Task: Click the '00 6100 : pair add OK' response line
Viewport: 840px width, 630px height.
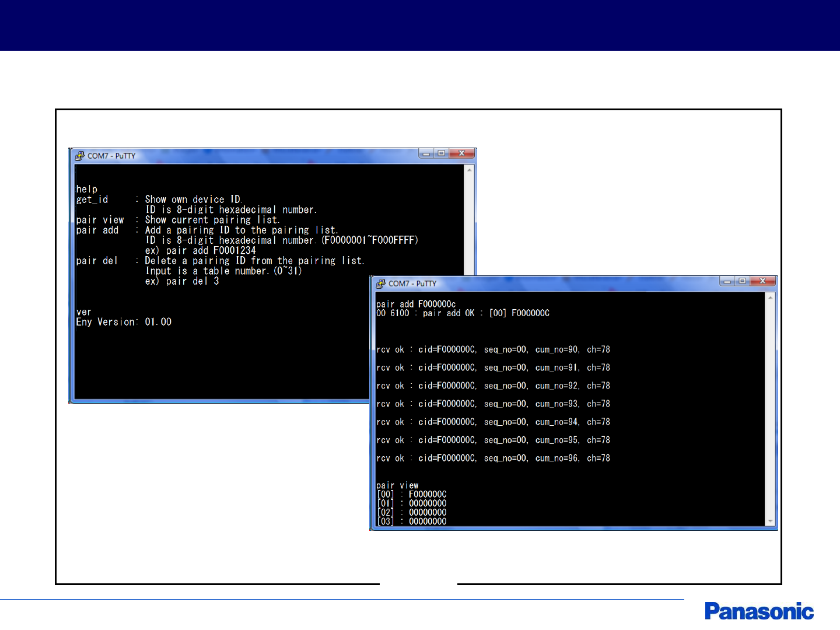Action: pos(463,313)
